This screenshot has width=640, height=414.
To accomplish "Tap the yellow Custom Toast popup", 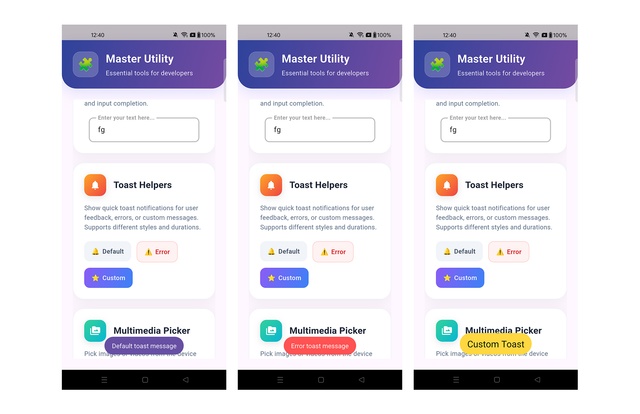I will pos(496,344).
